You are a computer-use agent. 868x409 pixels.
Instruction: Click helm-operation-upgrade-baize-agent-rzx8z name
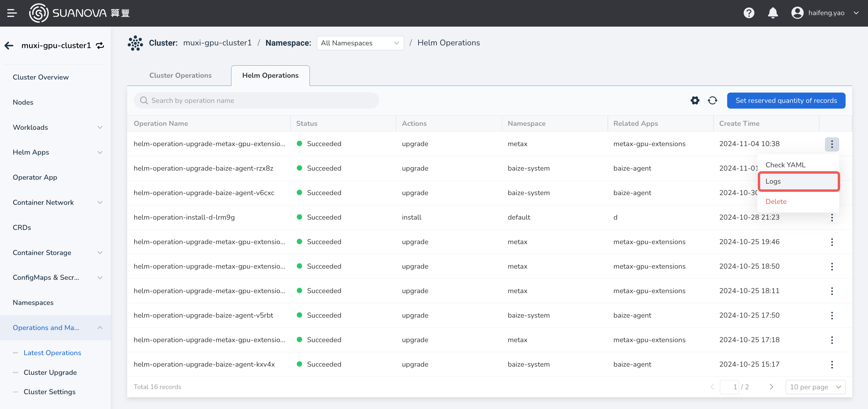203,168
